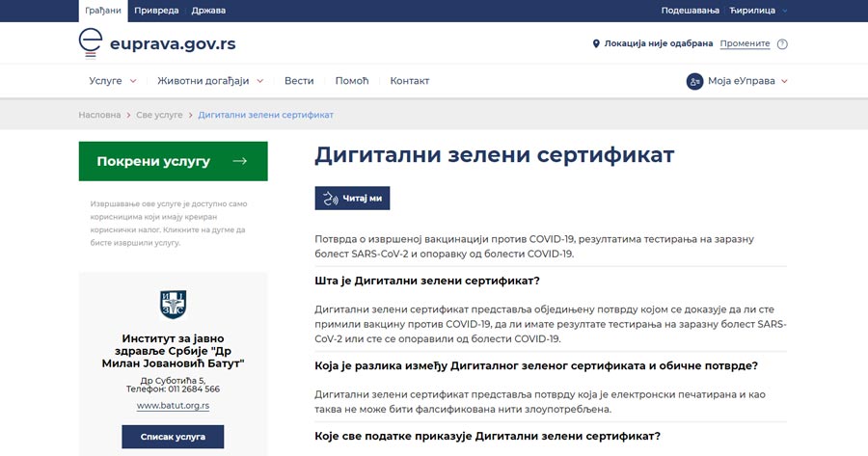868x456 pixels.
Task: Open the www.batut.org.rs link
Action: pos(173,406)
